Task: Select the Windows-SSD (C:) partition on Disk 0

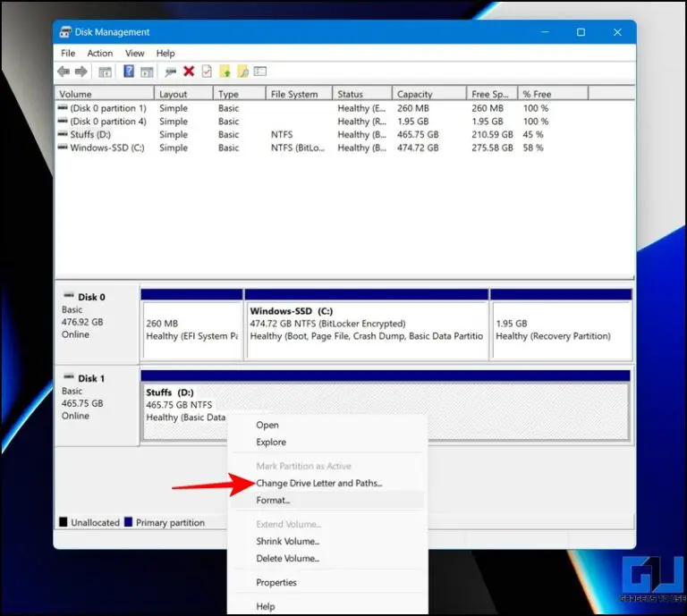Action: coord(366,330)
